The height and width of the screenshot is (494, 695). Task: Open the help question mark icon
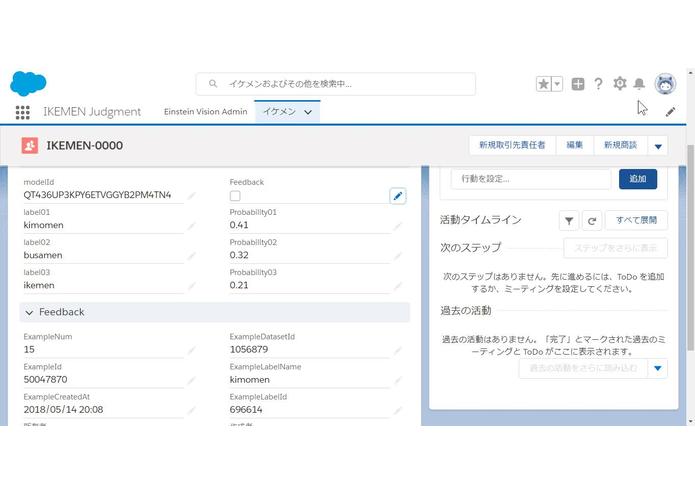pos(598,84)
